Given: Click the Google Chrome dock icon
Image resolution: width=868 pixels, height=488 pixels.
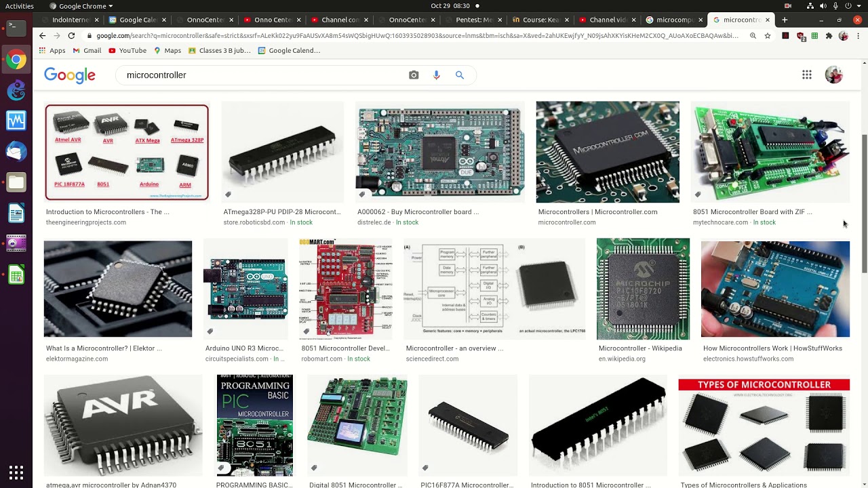Looking at the screenshot, I should 16,60.
